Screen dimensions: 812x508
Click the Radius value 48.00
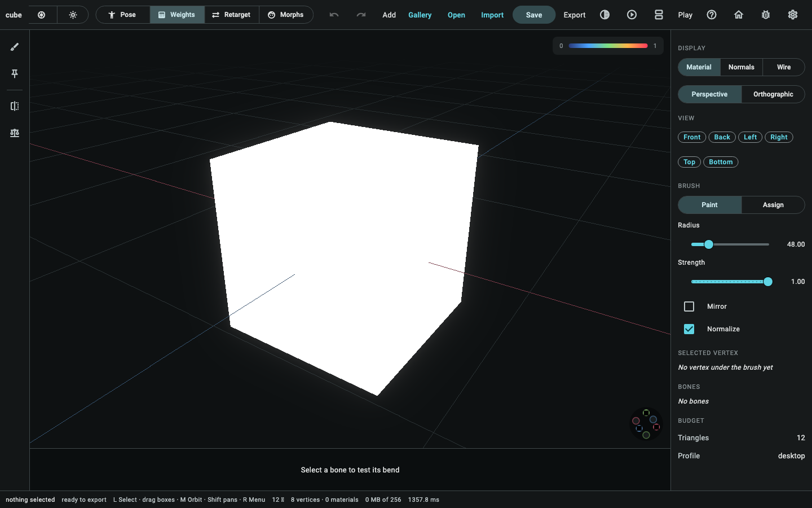(796, 244)
